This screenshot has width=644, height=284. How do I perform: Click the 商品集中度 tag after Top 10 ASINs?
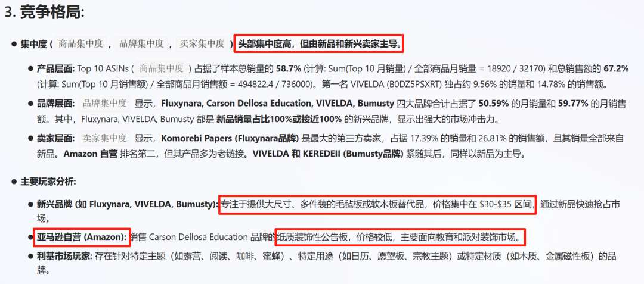[161, 68]
